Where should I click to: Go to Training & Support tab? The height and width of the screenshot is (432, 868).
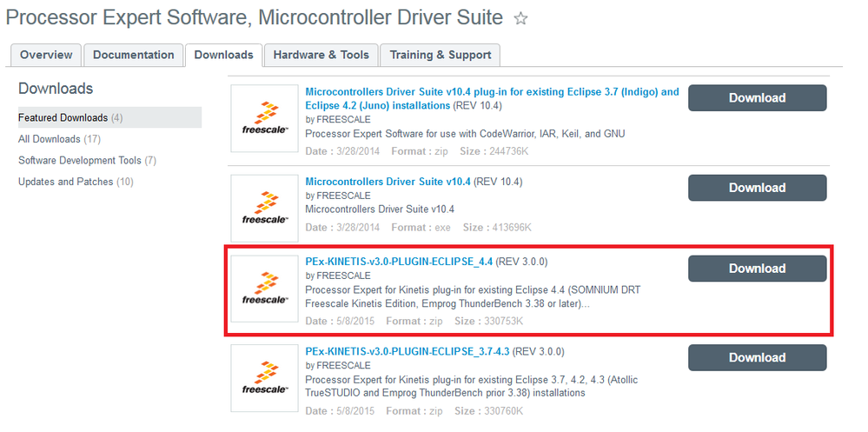pos(441,55)
